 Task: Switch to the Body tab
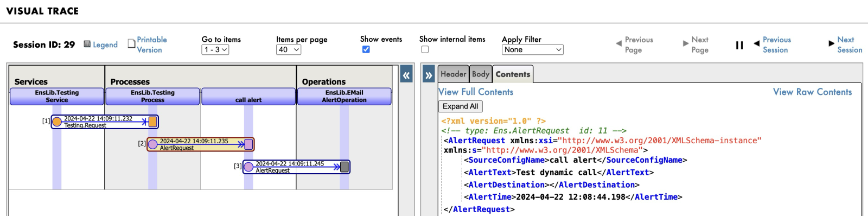point(481,74)
